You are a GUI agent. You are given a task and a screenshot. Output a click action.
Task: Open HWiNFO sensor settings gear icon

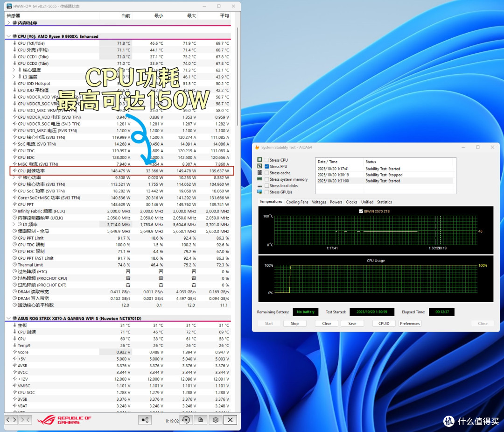point(215,420)
